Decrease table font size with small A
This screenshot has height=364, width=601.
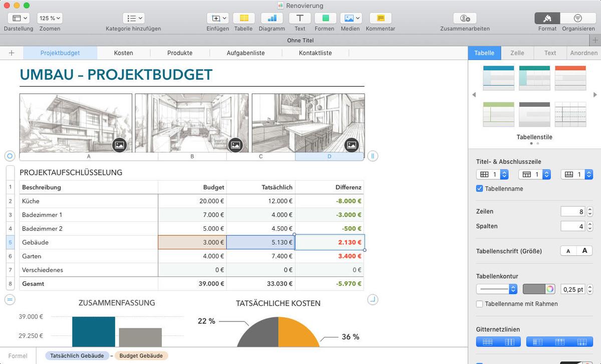click(568, 251)
